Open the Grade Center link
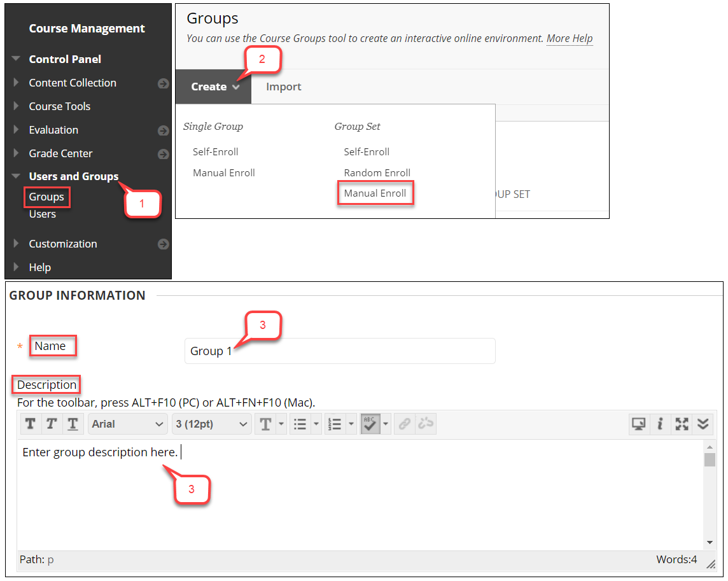This screenshot has height=581, width=728. coord(60,153)
